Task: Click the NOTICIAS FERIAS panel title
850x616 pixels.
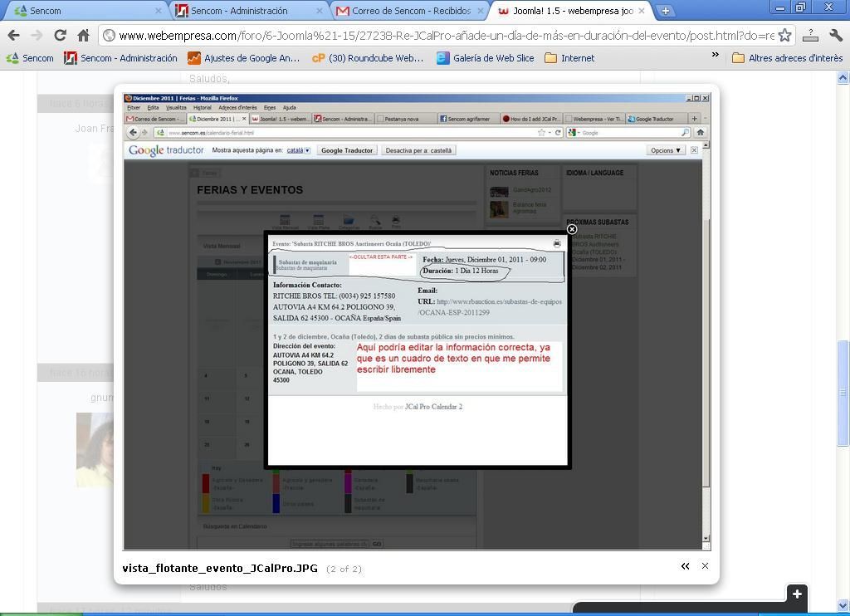Action: pos(514,173)
